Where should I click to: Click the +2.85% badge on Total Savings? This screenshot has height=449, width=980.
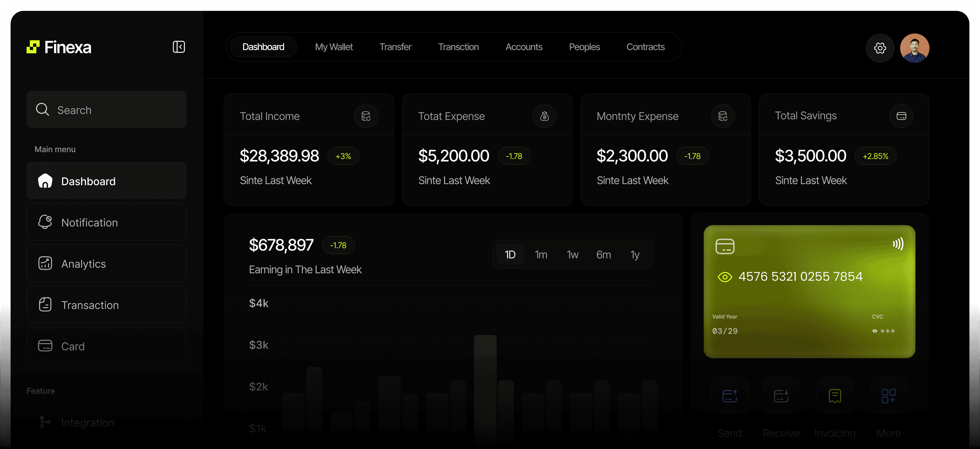click(875, 156)
